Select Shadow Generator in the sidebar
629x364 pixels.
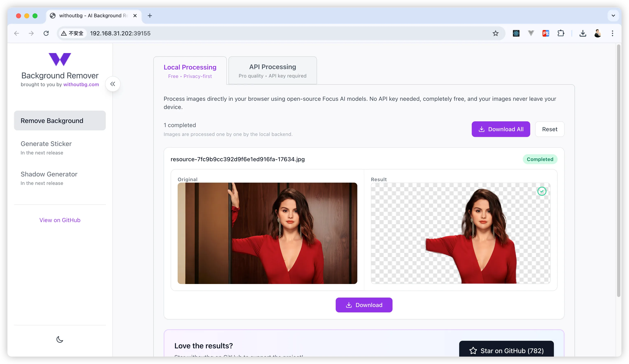(60, 178)
